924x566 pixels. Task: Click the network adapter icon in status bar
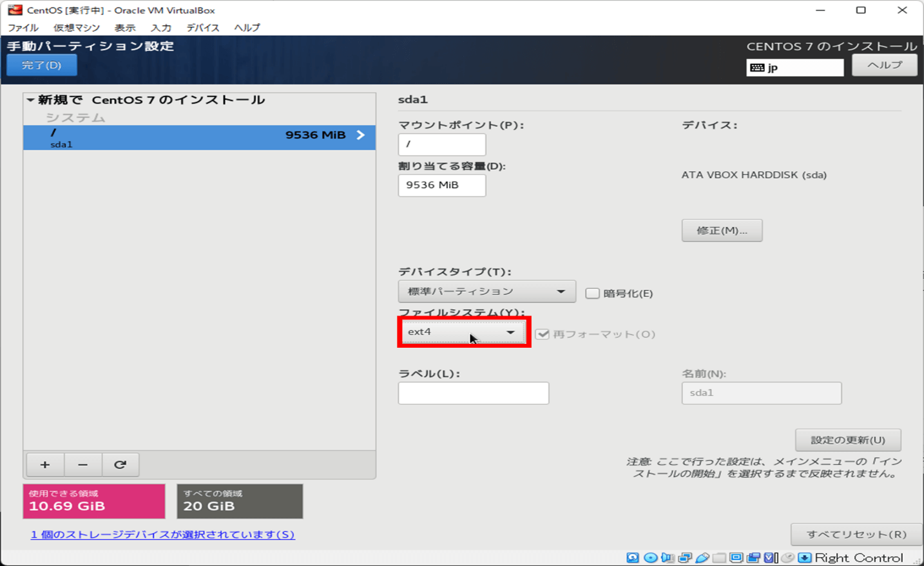684,558
